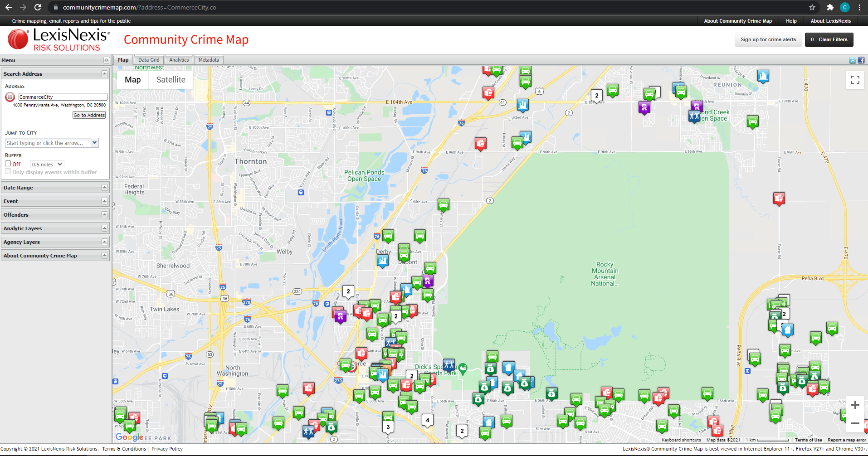This screenshot has width=868, height=456.
Task: Bookmark the page with the browser star
Action: coord(812,7)
